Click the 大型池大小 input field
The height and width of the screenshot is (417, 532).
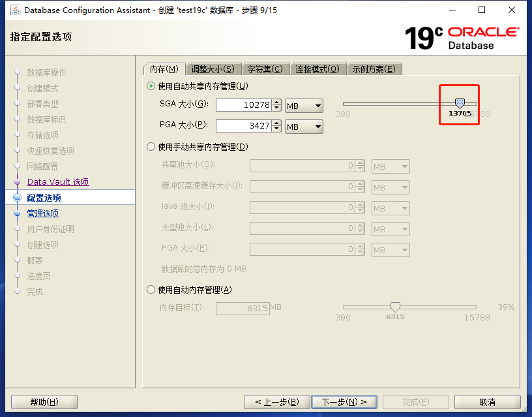[303, 228]
